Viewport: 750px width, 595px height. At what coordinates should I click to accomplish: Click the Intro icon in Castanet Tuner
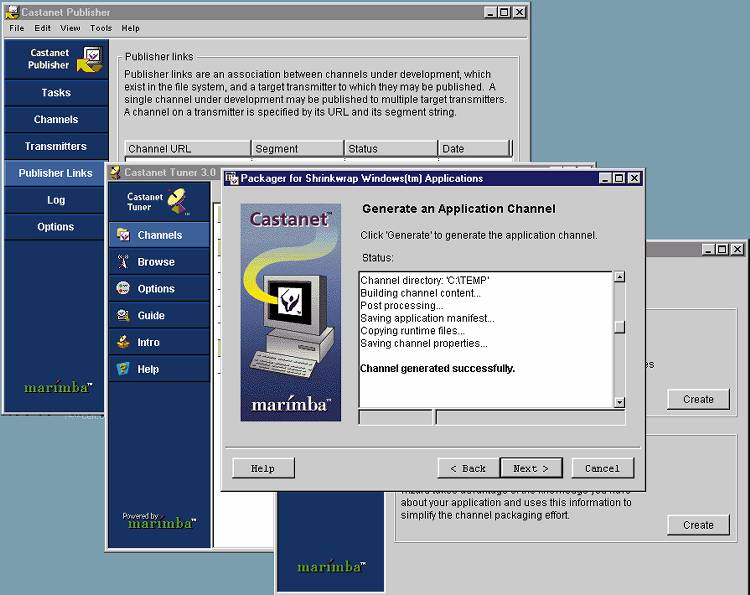pos(123,342)
